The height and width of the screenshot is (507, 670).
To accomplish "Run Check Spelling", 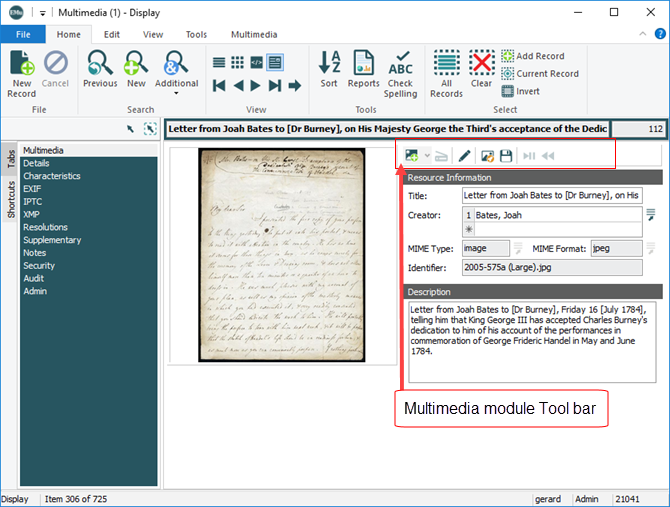I will pos(400,73).
